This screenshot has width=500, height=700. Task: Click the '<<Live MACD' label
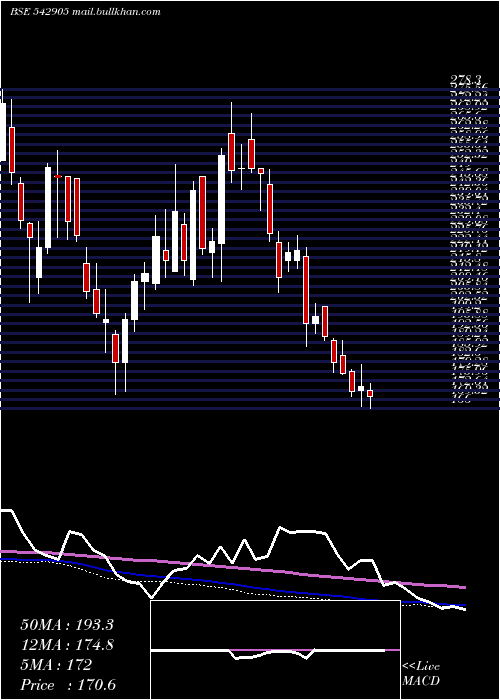point(421,674)
